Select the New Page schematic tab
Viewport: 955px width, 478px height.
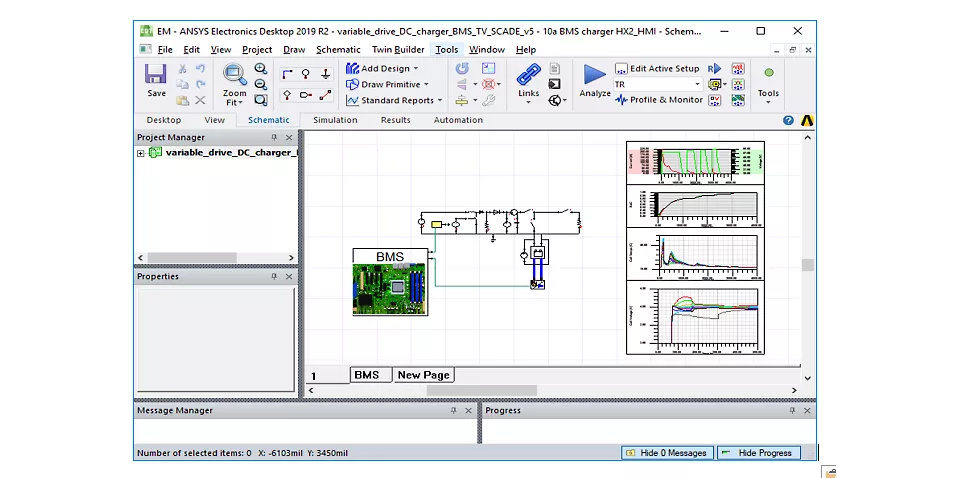click(423, 375)
